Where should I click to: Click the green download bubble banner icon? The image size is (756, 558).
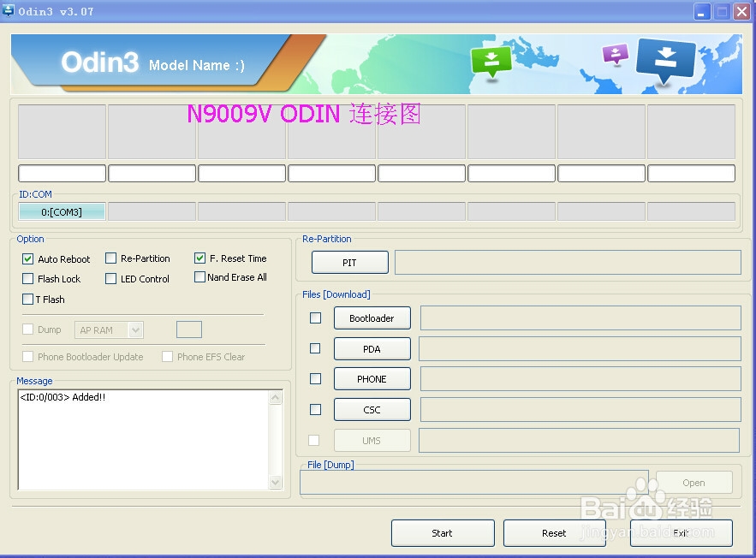(491, 62)
